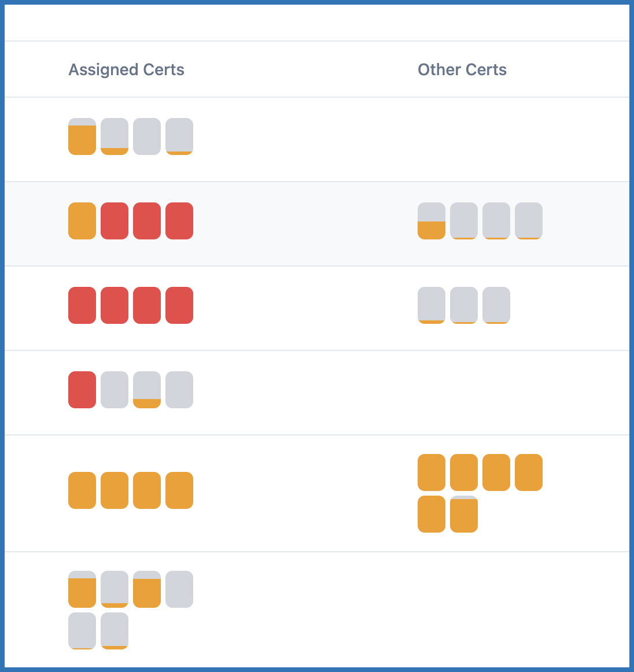Click third row's last gray Other cert

tap(496, 305)
